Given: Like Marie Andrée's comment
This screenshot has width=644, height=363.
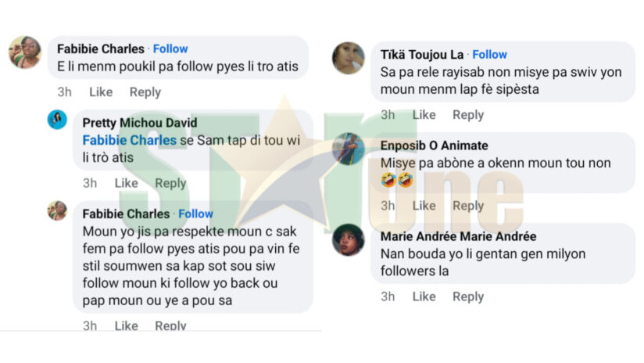Looking at the screenshot, I should tap(424, 297).
